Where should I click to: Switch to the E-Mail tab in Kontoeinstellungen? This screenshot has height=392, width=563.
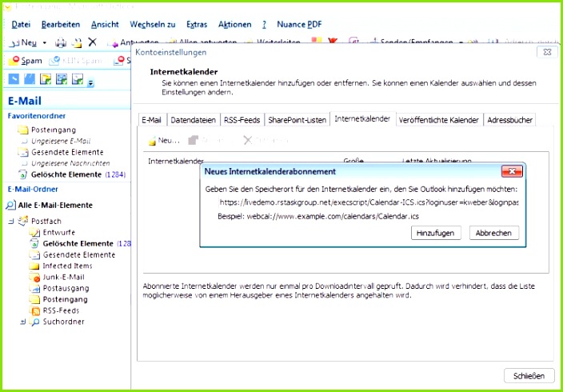coord(152,120)
